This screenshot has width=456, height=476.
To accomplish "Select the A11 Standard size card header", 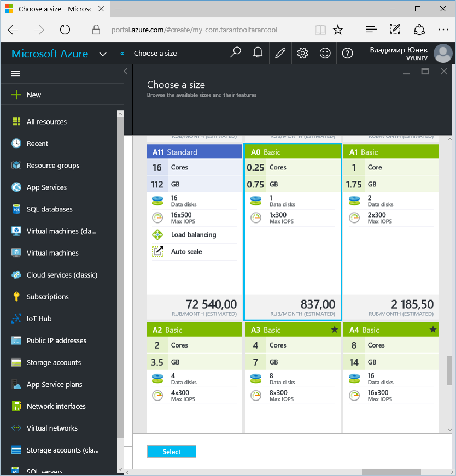I will tap(195, 152).
